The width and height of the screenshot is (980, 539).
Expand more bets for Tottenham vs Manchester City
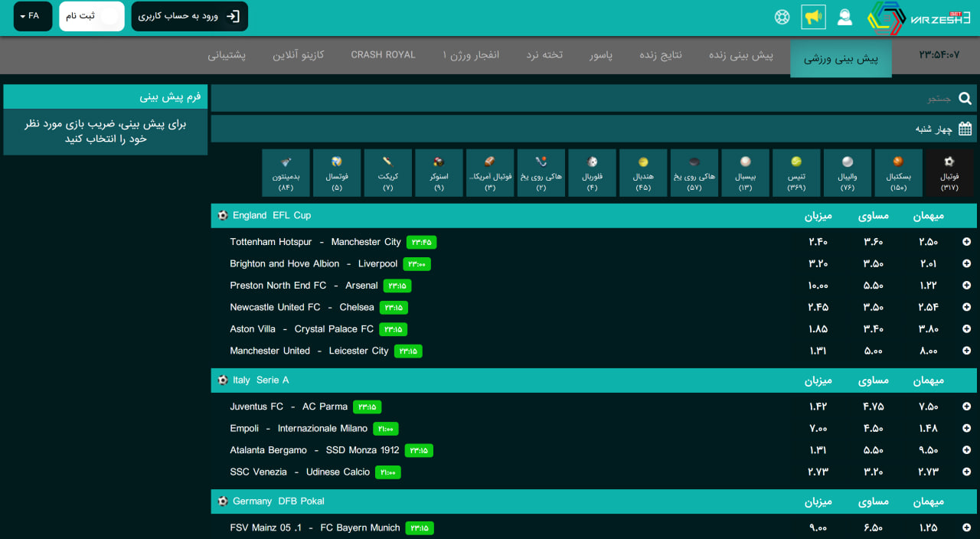pyautogui.click(x=966, y=242)
